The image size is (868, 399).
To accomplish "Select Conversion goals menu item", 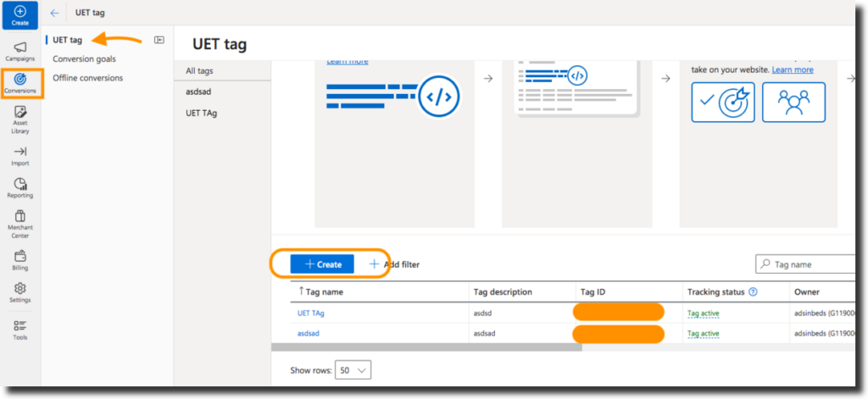I will [x=84, y=59].
